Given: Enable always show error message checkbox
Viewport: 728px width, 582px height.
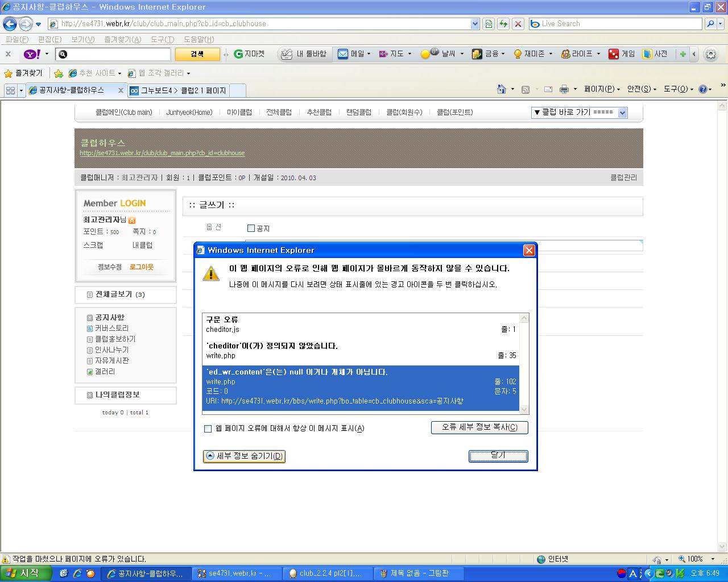Looking at the screenshot, I should (x=208, y=429).
